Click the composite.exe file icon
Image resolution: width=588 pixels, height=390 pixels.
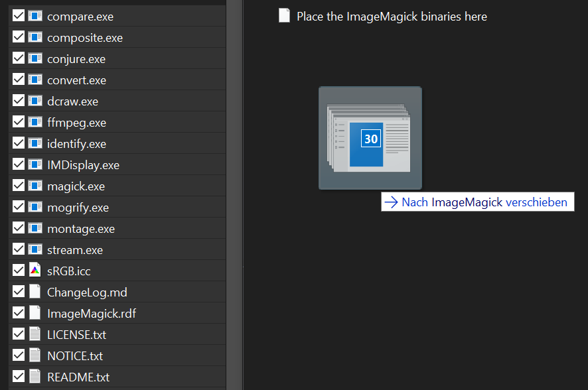35,37
